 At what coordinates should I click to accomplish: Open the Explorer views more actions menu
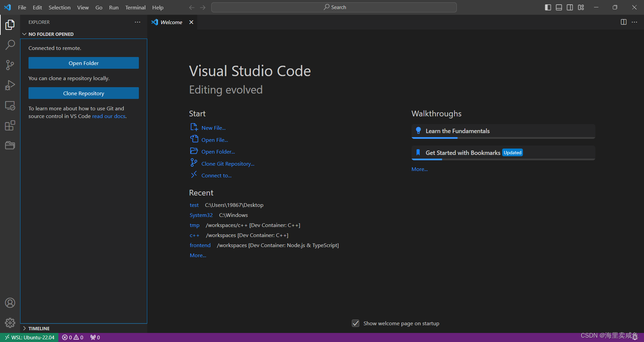point(138,22)
